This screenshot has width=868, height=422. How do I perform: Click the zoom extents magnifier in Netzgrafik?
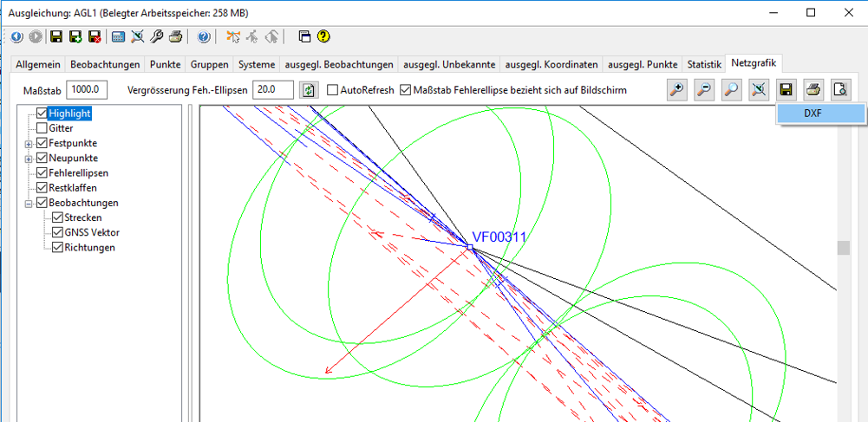click(759, 90)
